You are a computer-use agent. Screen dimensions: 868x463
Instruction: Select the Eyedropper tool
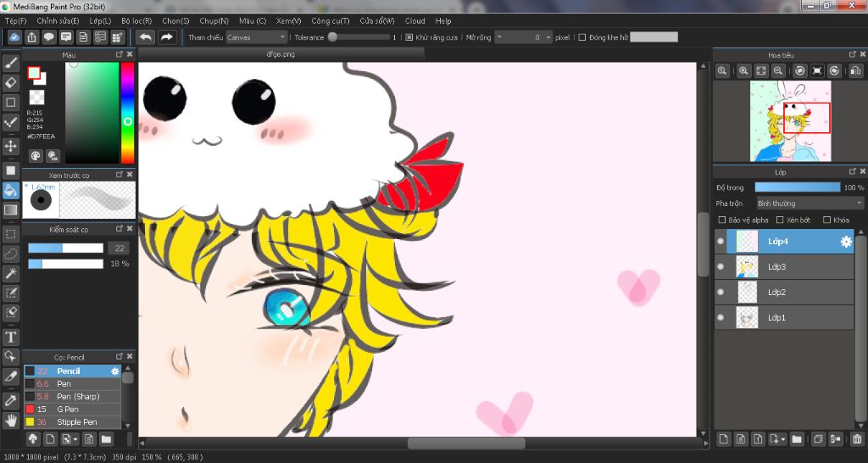coord(11,400)
